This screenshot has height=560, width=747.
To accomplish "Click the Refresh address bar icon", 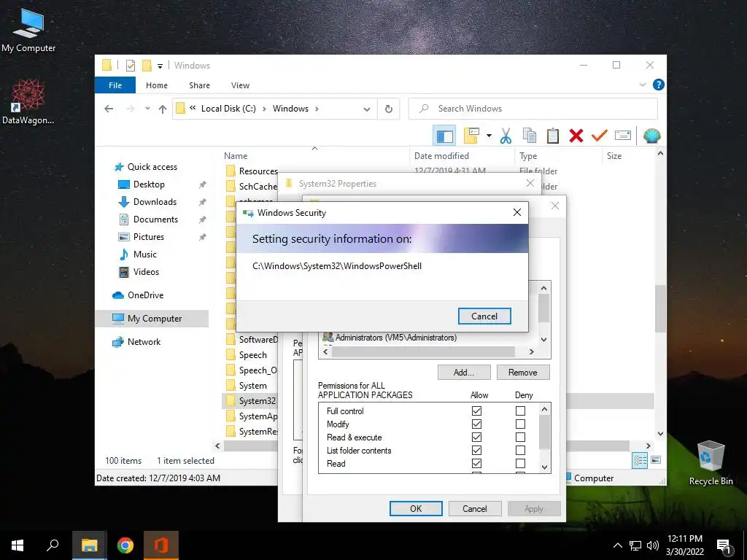I will coord(389,109).
